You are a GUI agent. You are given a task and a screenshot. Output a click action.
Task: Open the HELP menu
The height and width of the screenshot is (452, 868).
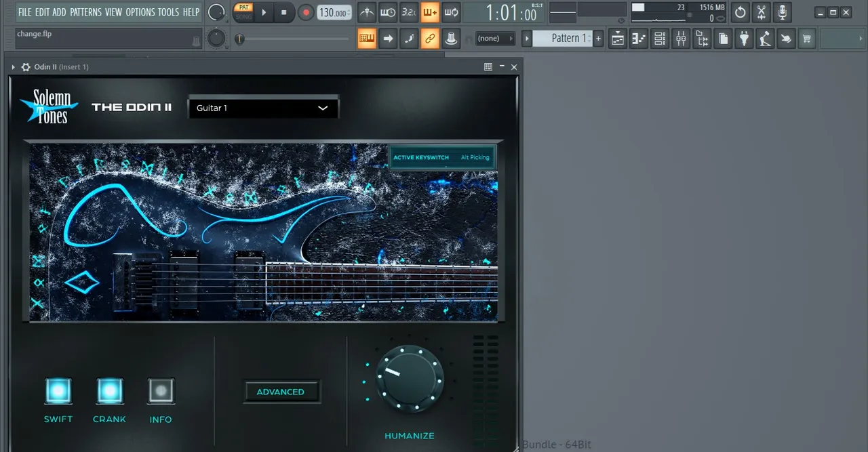(x=191, y=12)
